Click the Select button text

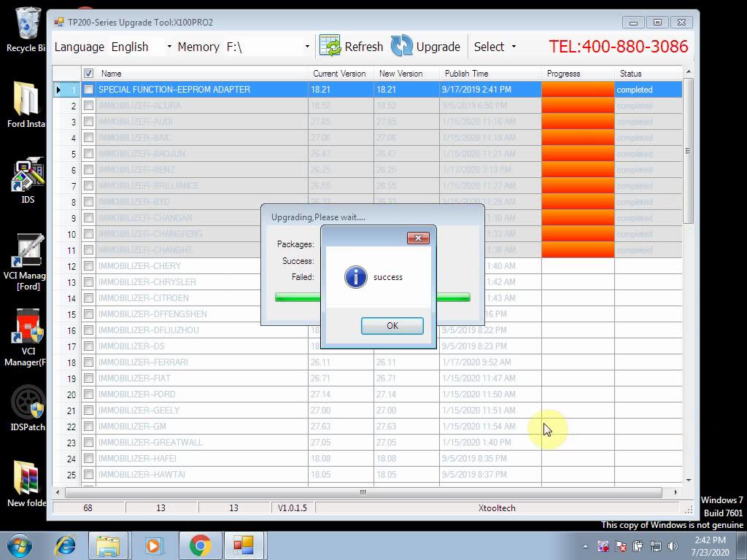pyautogui.click(x=489, y=47)
